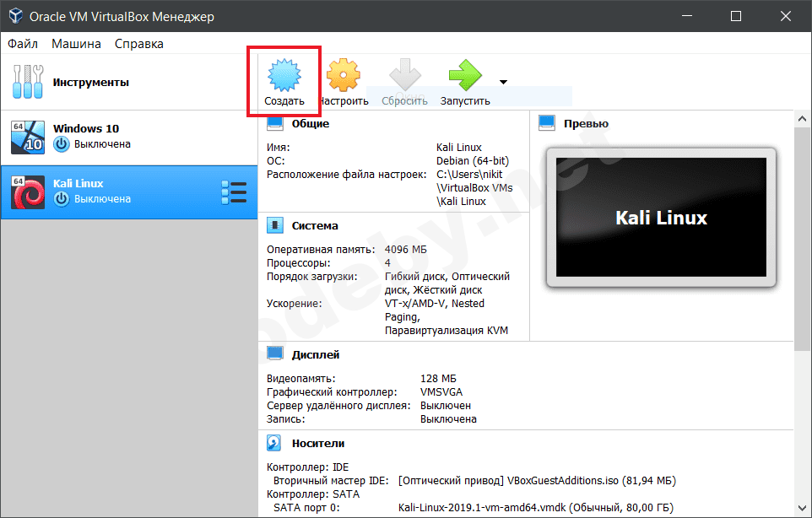Click the Создать (New) toolbar icon
The width and height of the screenshot is (812, 518).
[284, 76]
